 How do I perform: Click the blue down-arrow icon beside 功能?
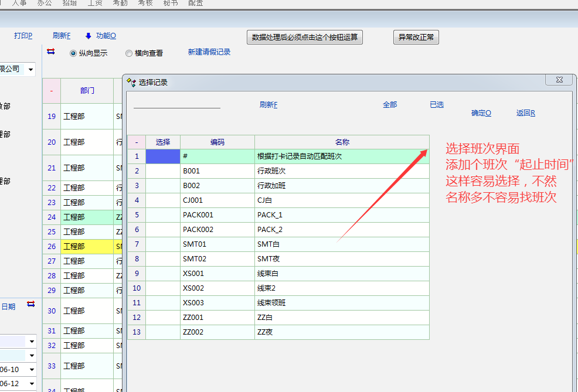[x=89, y=36]
